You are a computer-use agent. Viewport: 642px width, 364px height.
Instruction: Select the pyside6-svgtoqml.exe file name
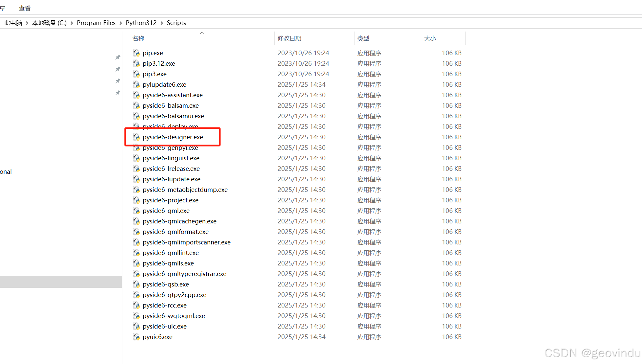[x=174, y=316]
